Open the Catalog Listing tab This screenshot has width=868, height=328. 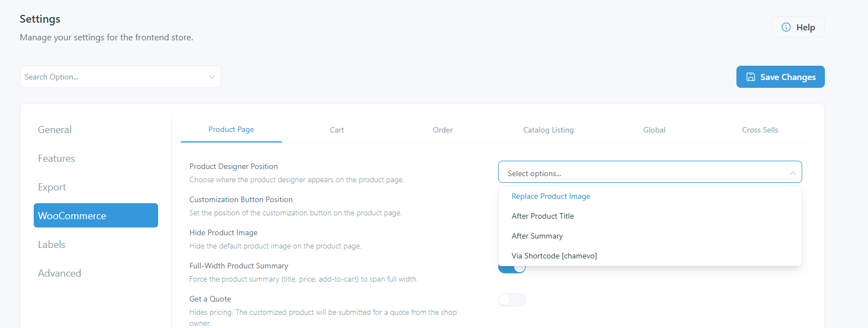(x=548, y=130)
